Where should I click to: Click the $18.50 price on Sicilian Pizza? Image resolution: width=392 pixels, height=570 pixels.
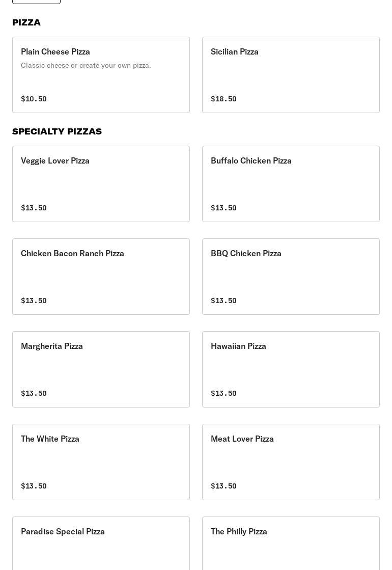(x=223, y=99)
